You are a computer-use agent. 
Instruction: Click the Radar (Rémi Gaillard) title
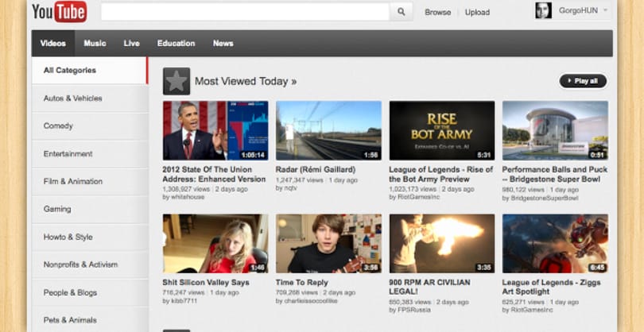(316, 169)
